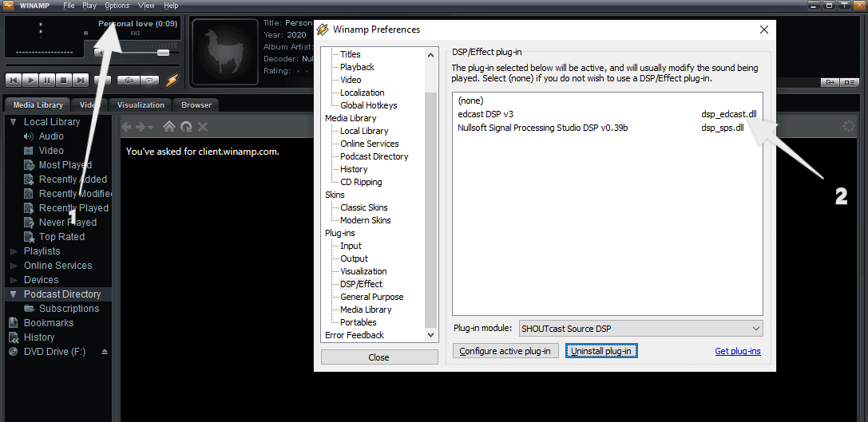Click the Most Played item icon
This screenshot has height=422, width=868.
click(29, 165)
